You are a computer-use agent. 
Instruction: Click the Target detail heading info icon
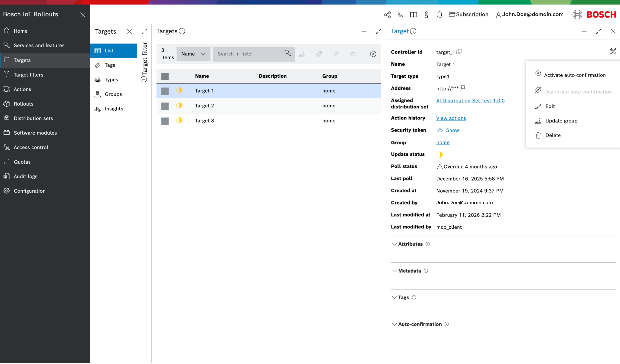click(413, 31)
